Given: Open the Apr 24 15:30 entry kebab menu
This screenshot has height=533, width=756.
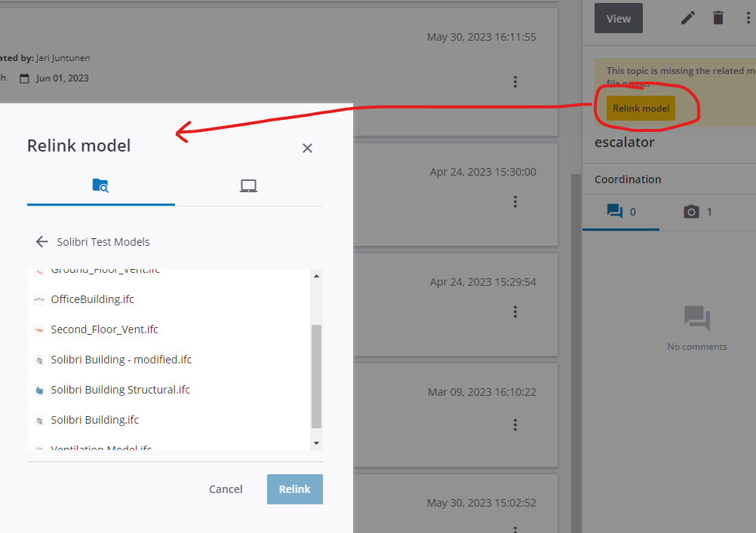Looking at the screenshot, I should pos(515,201).
